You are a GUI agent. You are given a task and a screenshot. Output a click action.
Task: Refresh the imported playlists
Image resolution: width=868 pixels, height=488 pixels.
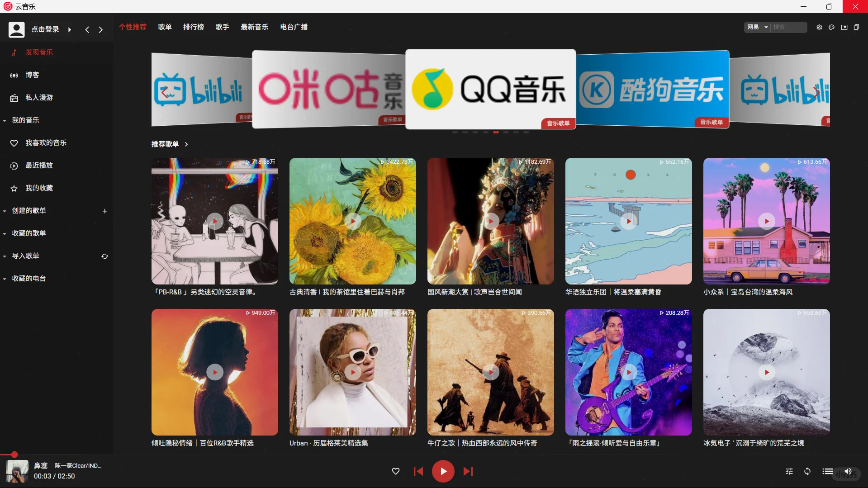point(105,256)
